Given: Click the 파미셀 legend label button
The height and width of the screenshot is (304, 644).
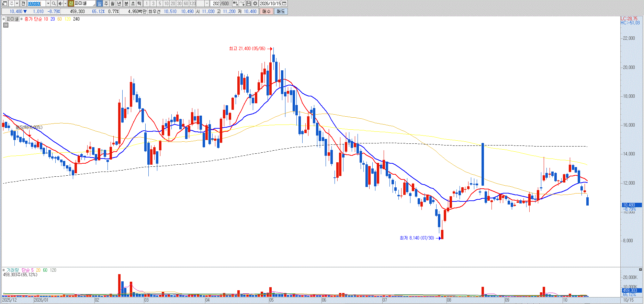Looking at the screenshot, I should (x=12, y=19).
